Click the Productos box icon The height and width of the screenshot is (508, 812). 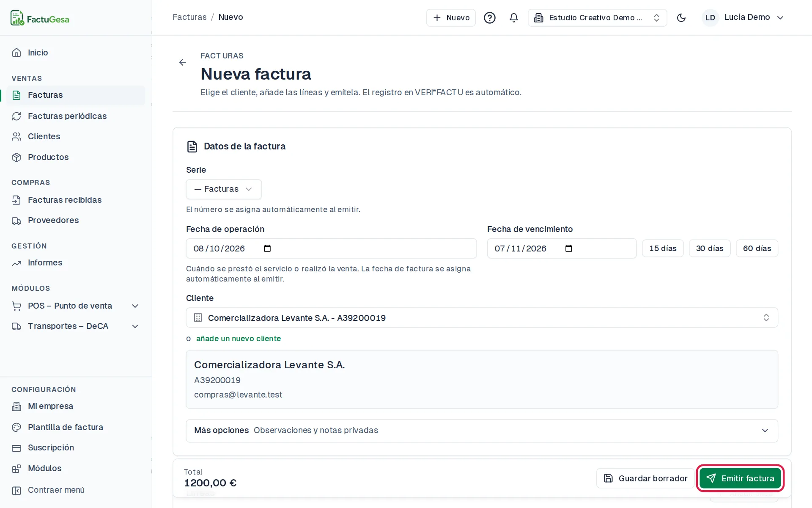(x=16, y=157)
